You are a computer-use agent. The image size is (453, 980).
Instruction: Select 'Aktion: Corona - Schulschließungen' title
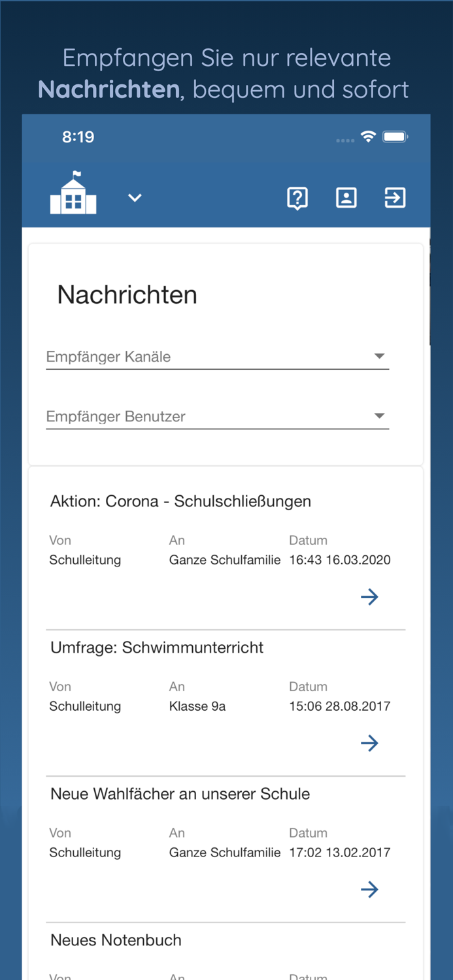pos(180,501)
